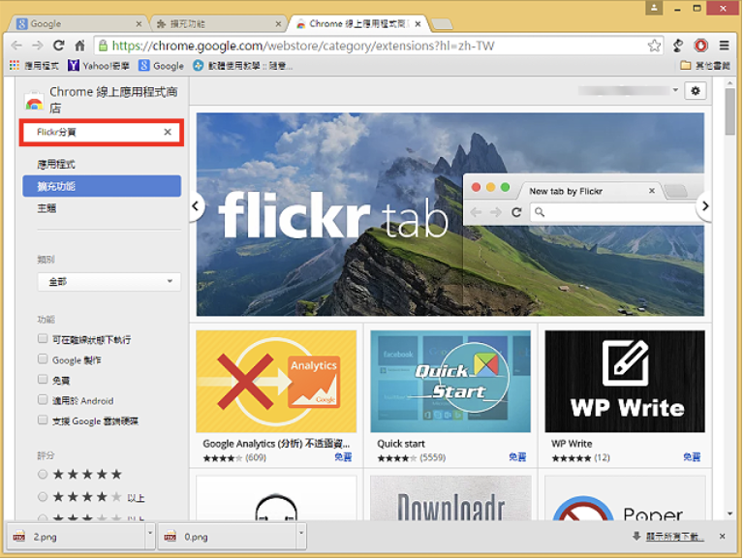
Task: Open the flickr tab featured banner
Action: pyautogui.click(x=450, y=214)
